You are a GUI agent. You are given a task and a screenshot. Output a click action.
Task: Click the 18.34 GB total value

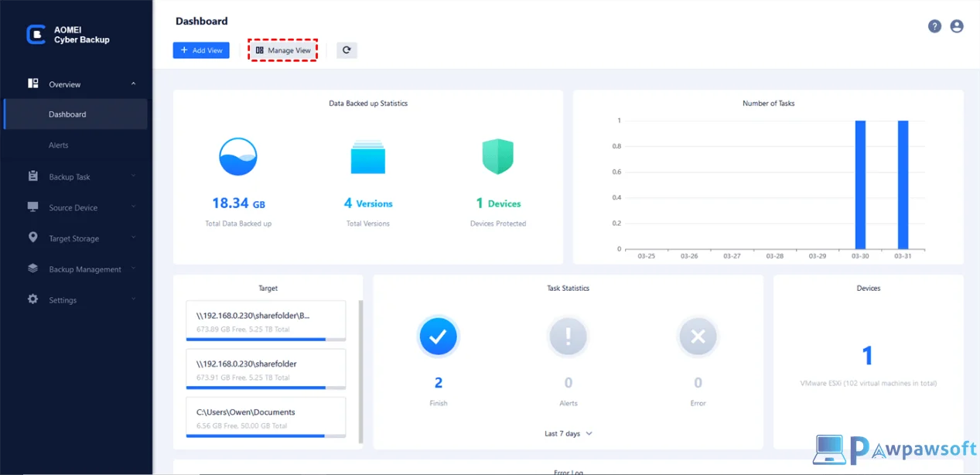click(x=238, y=203)
